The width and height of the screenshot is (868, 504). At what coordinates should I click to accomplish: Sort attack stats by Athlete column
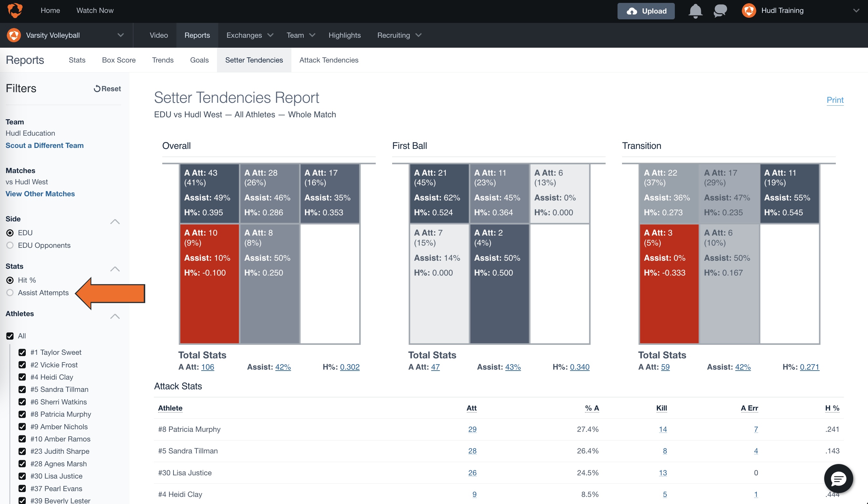[x=170, y=408]
